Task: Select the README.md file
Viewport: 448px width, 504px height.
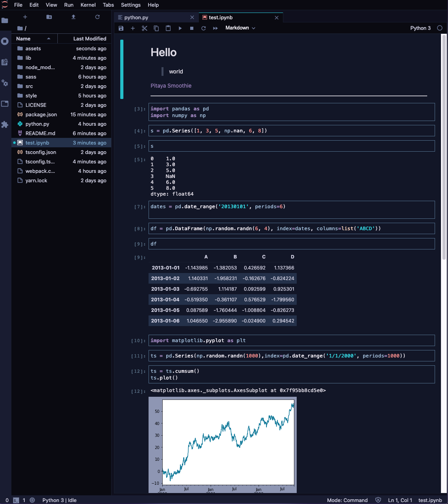Action: coord(61,133)
